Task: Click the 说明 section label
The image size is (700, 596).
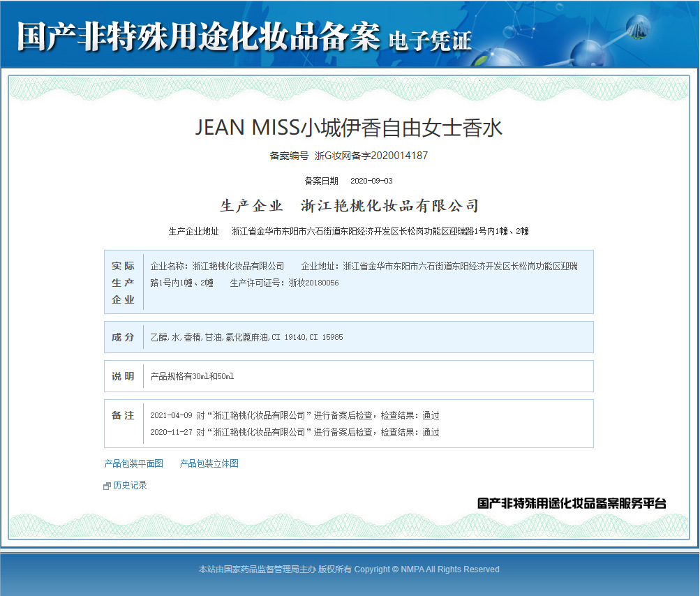Action: click(124, 376)
